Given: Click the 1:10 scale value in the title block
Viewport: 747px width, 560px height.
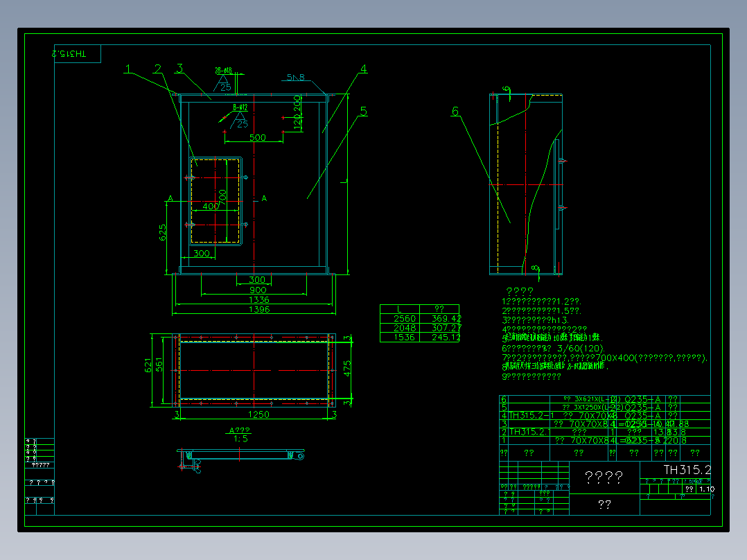Looking at the screenshot, I should click(707, 489).
